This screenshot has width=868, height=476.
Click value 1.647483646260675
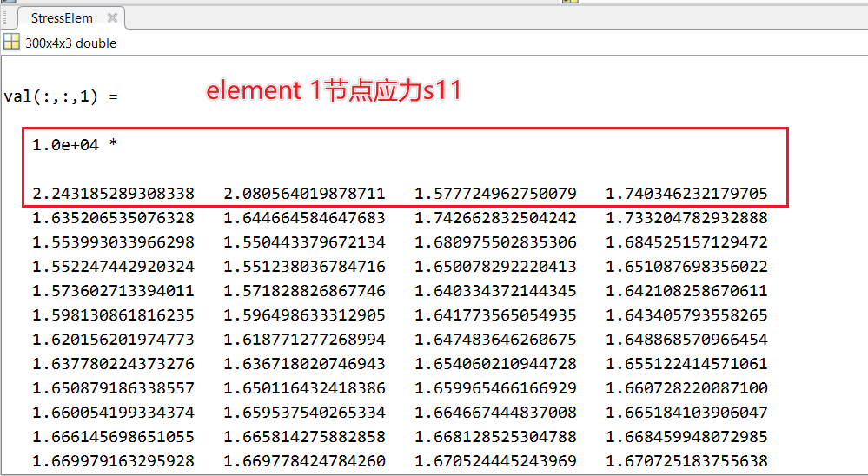tap(495, 340)
